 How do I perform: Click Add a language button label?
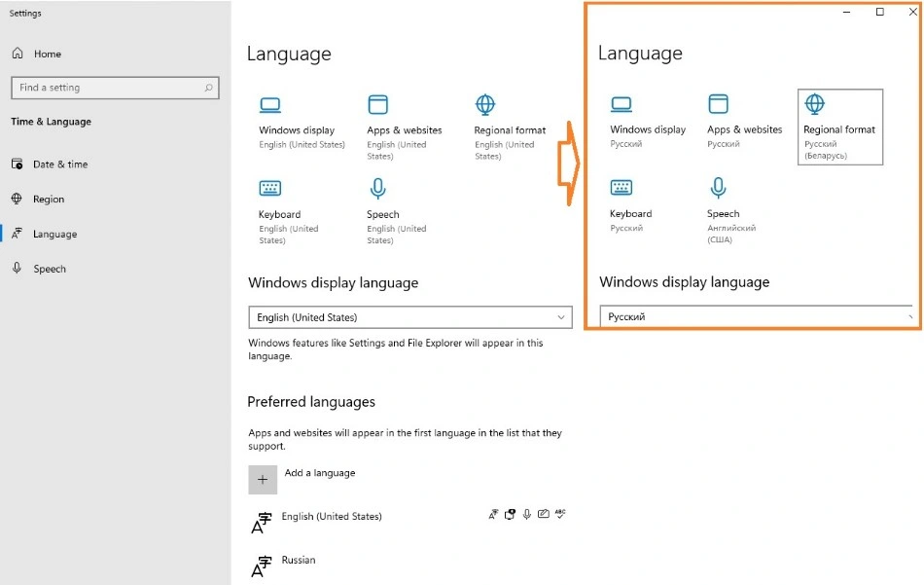point(320,473)
